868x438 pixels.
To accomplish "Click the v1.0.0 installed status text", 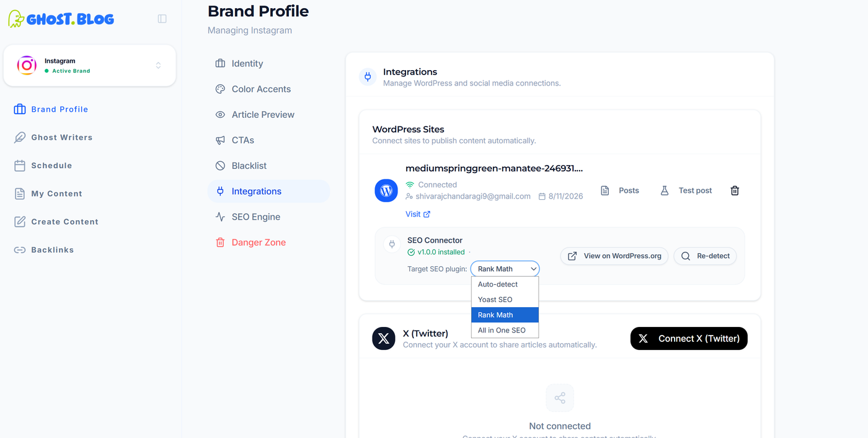I will pyautogui.click(x=441, y=253).
